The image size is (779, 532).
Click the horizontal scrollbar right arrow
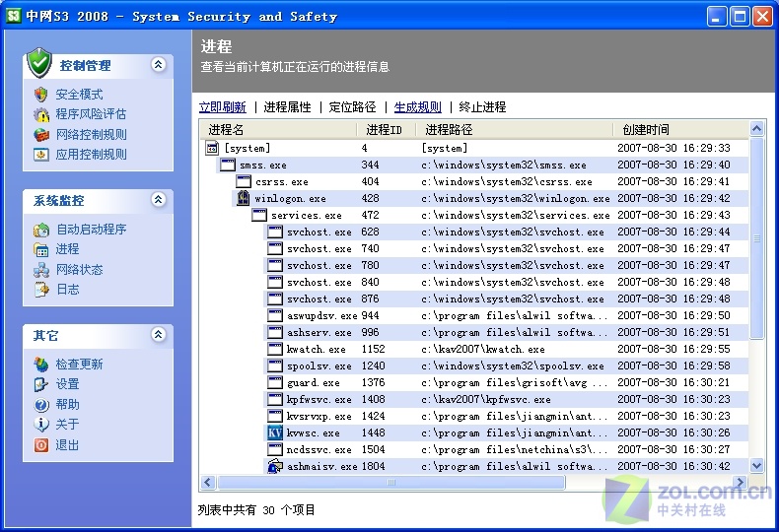pos(741,482)
